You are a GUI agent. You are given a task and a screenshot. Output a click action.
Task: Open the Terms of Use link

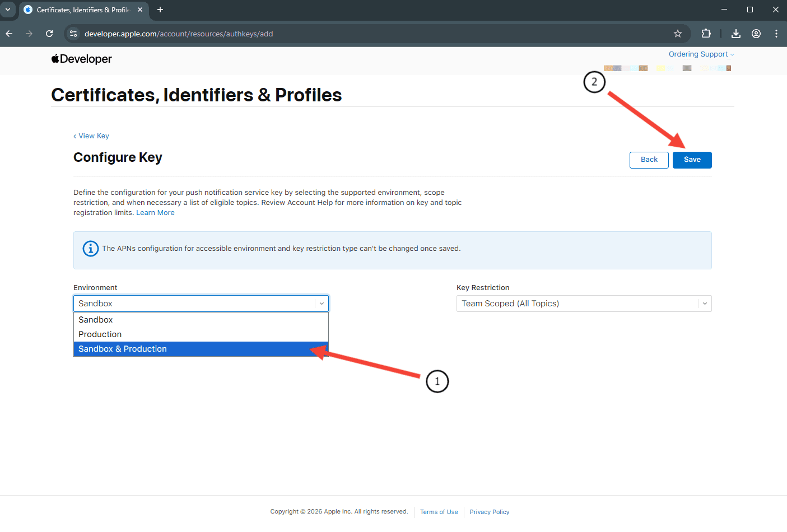point(439,512)
